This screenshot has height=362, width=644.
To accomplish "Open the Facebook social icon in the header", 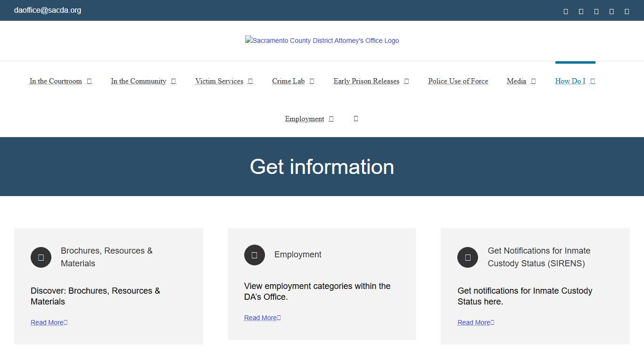I will click(565, 10).
